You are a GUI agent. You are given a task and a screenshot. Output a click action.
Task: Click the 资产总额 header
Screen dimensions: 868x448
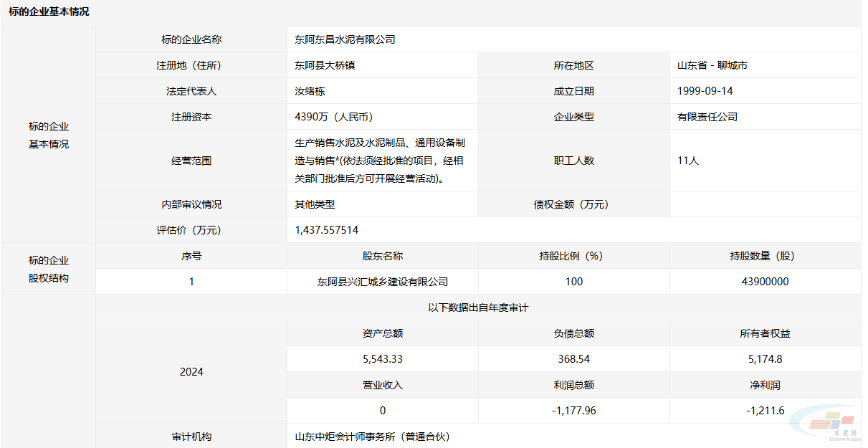pos(383,333)
